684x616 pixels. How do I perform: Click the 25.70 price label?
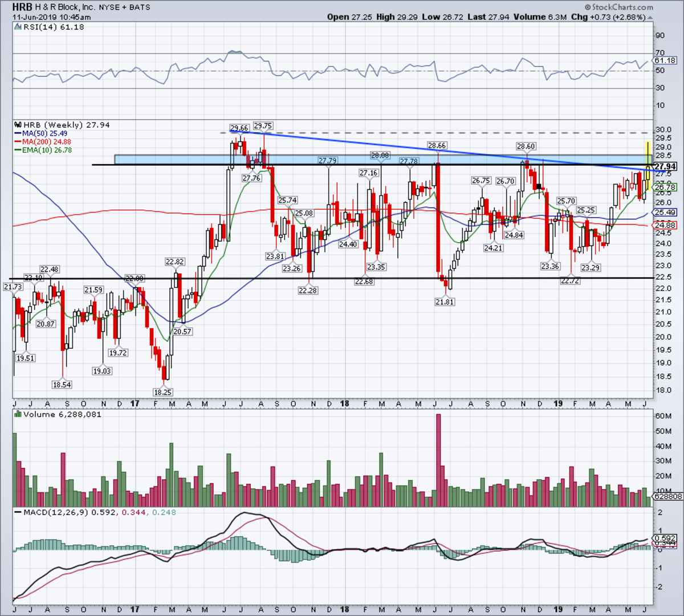[565, 201]
